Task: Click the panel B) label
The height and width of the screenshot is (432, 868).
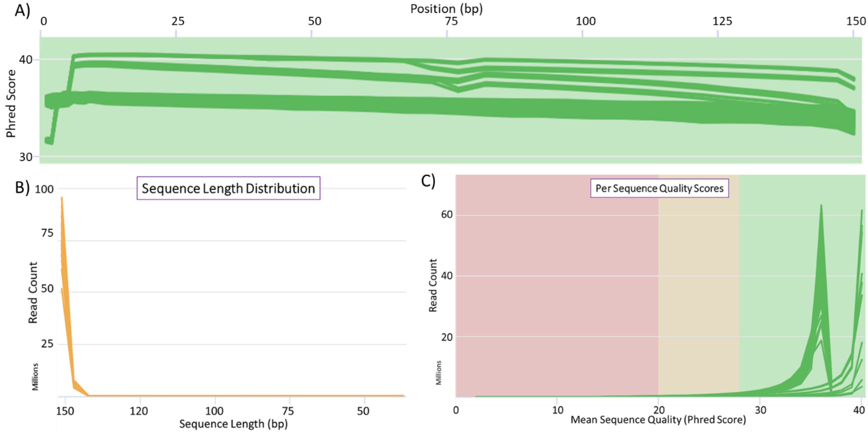Action: tap(22, 187)
